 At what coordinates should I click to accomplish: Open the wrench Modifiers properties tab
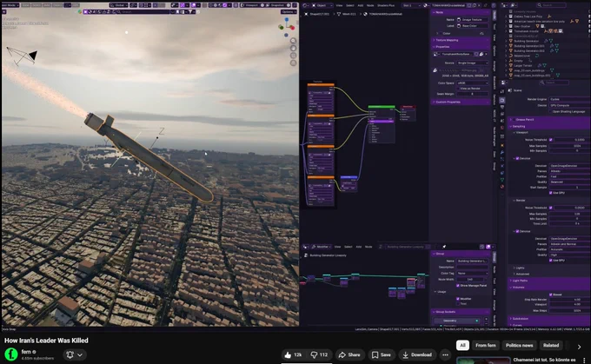pos(502,152)
